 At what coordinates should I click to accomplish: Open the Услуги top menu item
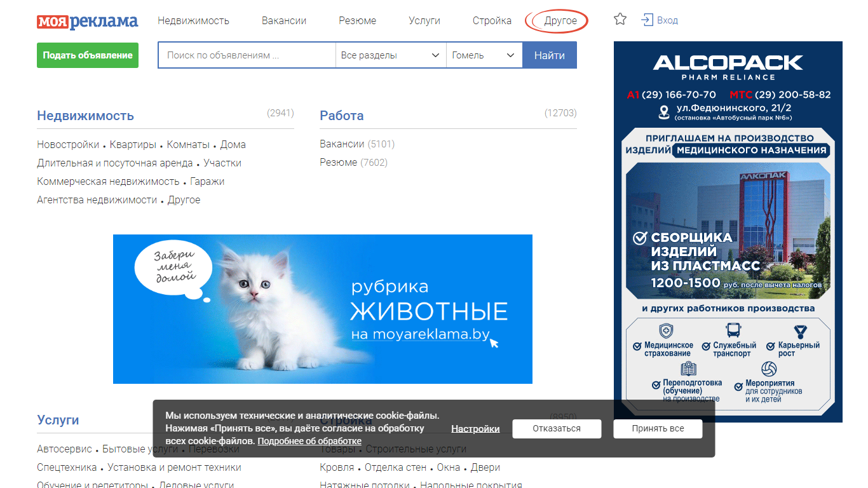click(x=424, y=20)
